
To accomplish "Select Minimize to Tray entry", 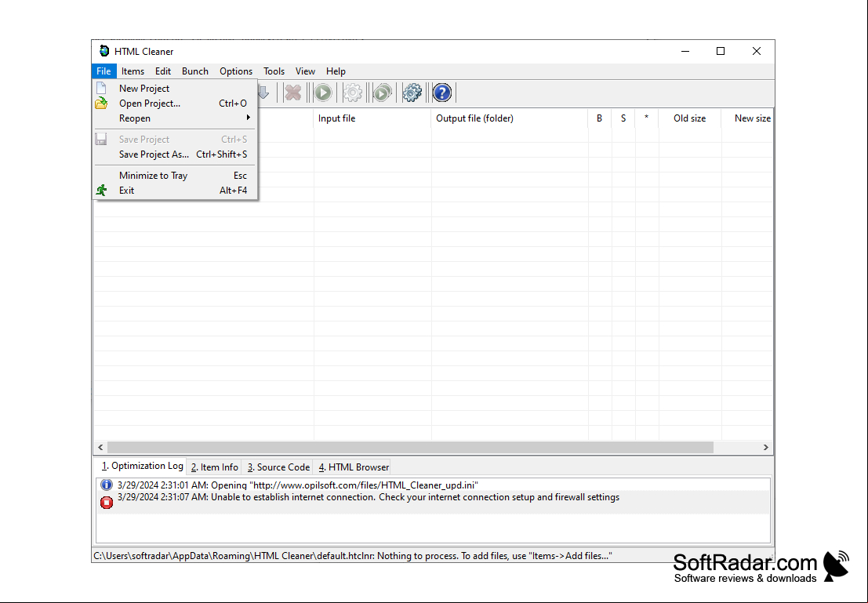I will (176, 175).
